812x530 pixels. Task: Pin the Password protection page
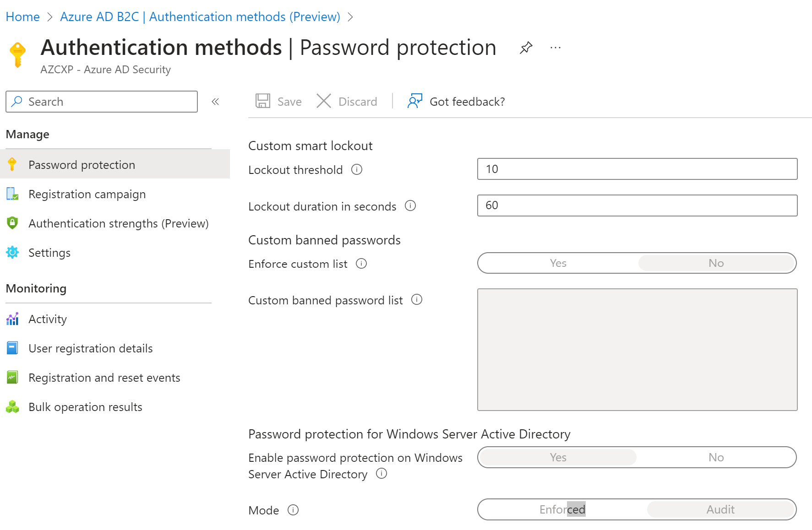point(526,47)
